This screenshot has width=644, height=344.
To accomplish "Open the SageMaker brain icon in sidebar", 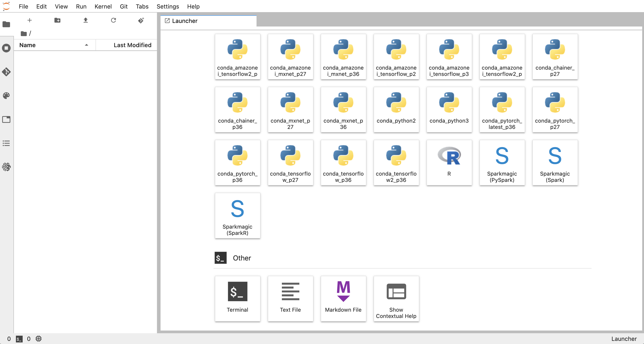I will point(6,167).
